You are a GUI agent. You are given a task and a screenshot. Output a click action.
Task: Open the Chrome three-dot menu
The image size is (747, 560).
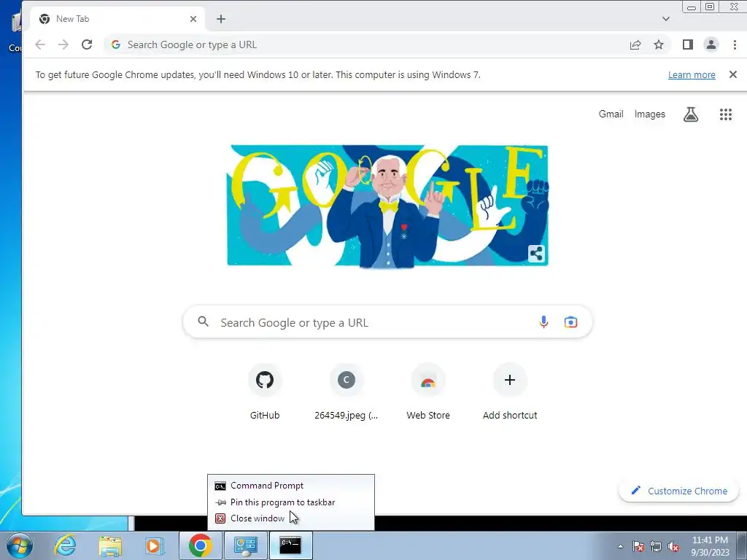[x=735, y=44]
